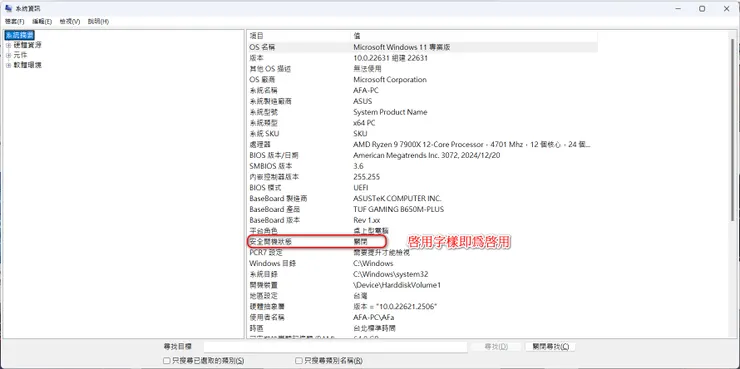
Task: Select the OS 廠商 row label
Action: (261, 80)
